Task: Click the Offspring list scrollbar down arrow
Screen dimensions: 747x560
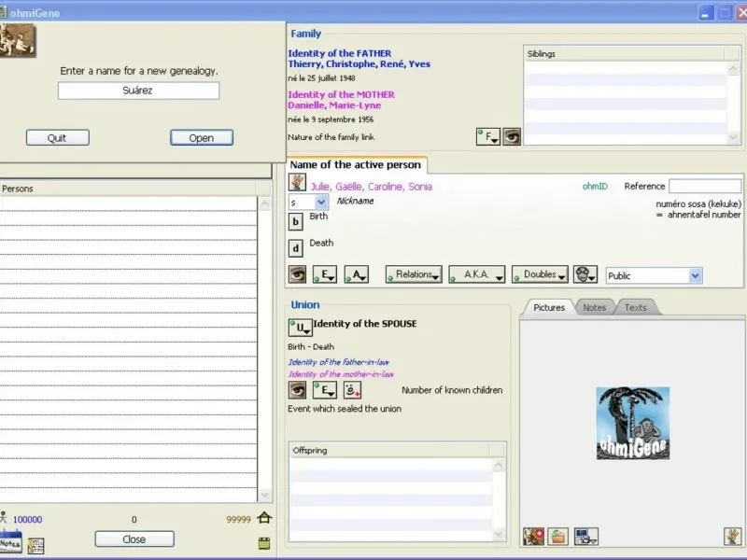Action: (x=499, y=534)
